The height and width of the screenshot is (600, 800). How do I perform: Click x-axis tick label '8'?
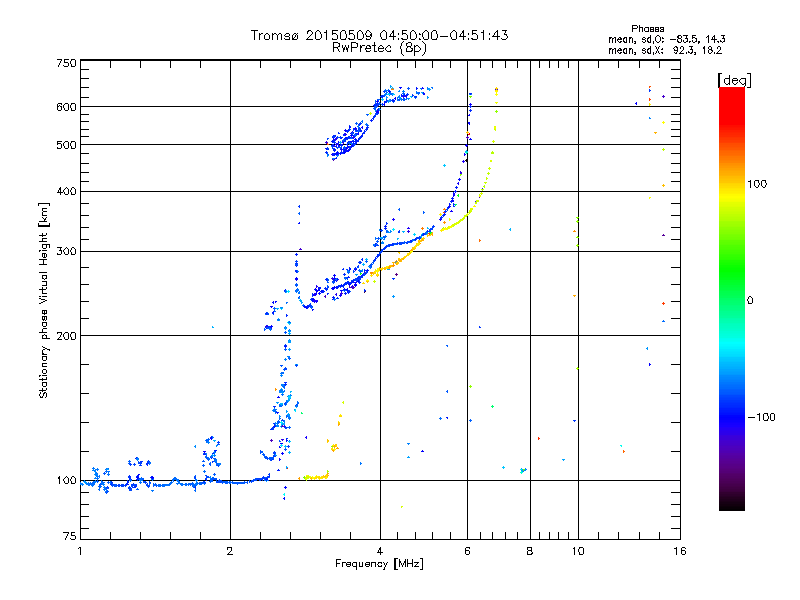coord(530,551)
